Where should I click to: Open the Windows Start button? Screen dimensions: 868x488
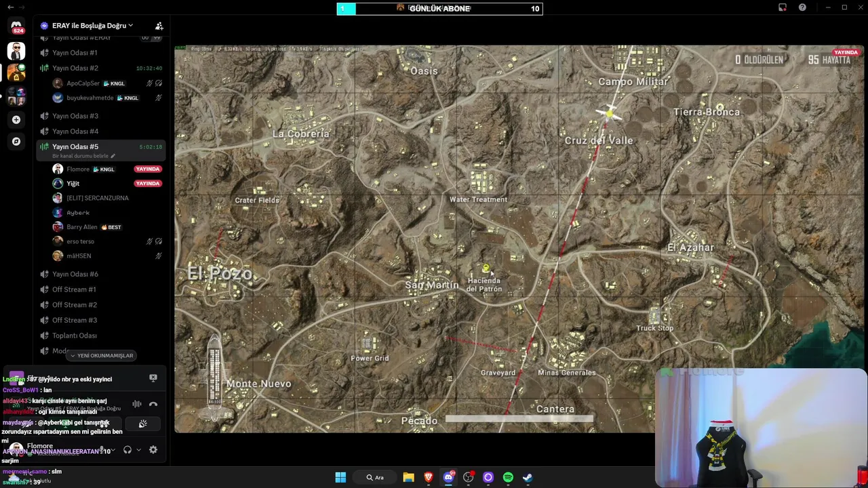[340, 477]
